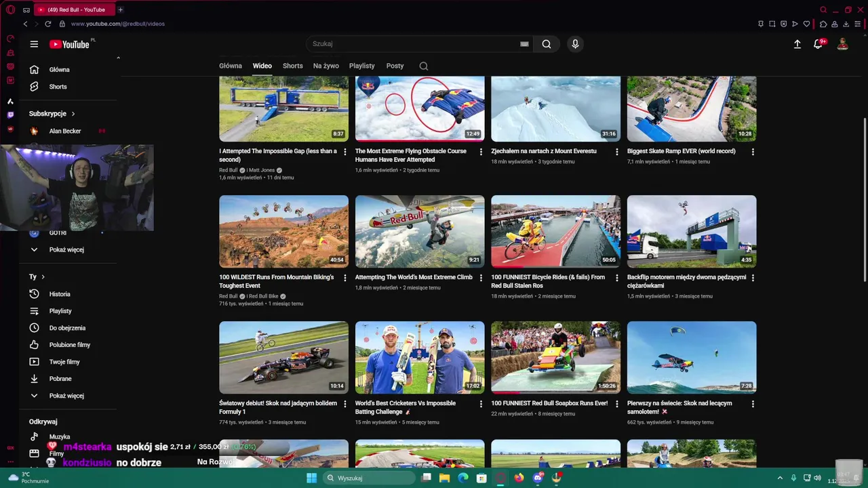Image resolution: width=868 pixels, height=488 pixels.
Task: Open the YouTube hamburger guide menu
Action: 34,44
